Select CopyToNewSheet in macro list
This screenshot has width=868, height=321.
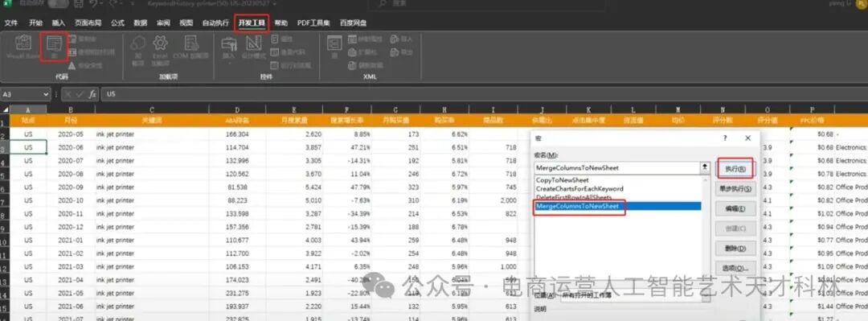pos(562,180)
